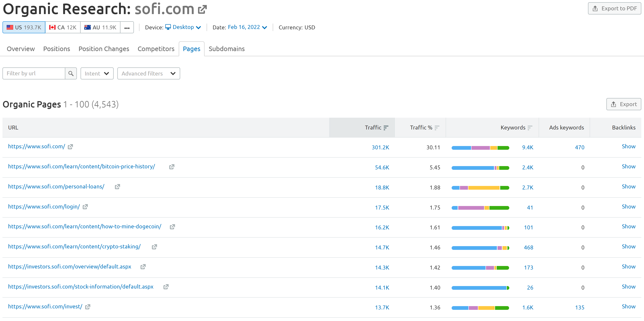Viewport: 644px width, 321px height.
Task: Switch to the Competitors tab
Action: (x=156, y=49)
